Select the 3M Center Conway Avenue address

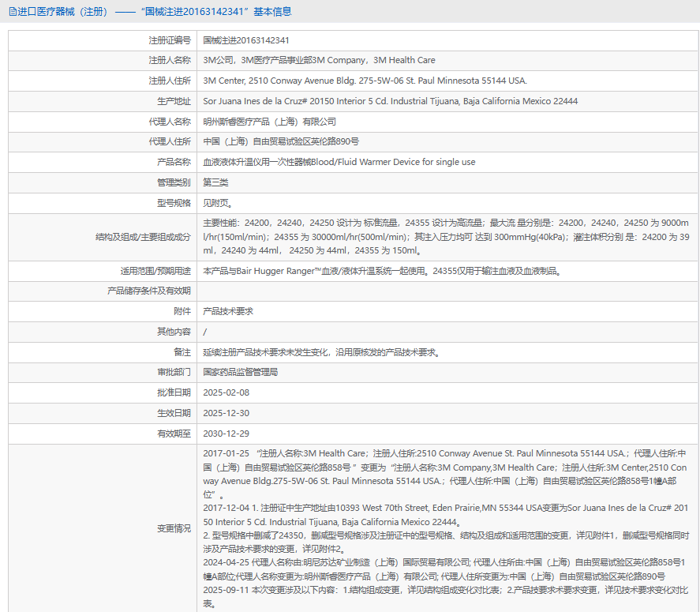[365, 81]
